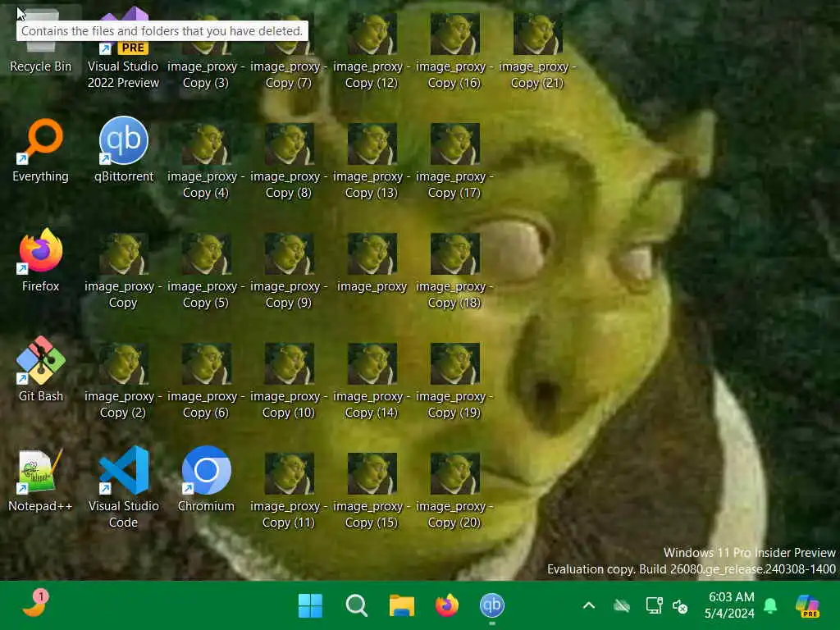Open Windows Start menu button

tap(310, 605)
